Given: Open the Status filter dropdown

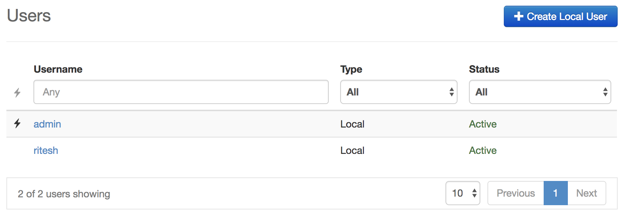Looking at the screenshot, I should [x=539, y=92].
